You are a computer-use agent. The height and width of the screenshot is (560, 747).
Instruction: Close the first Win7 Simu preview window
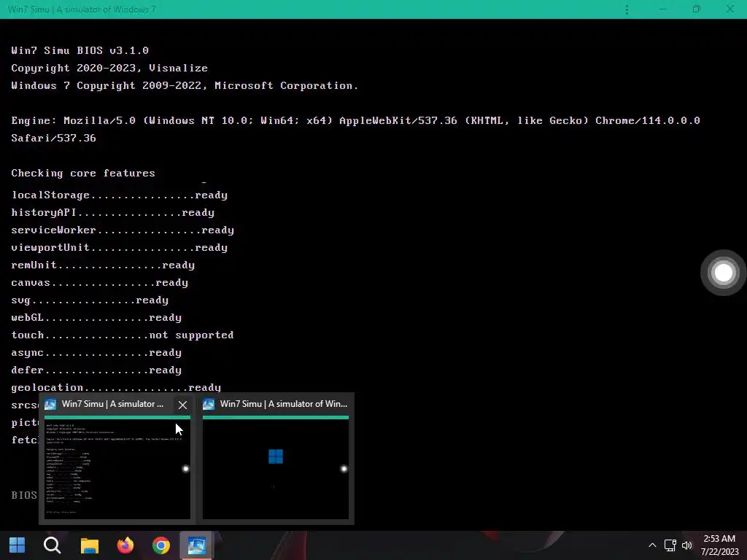182,405
